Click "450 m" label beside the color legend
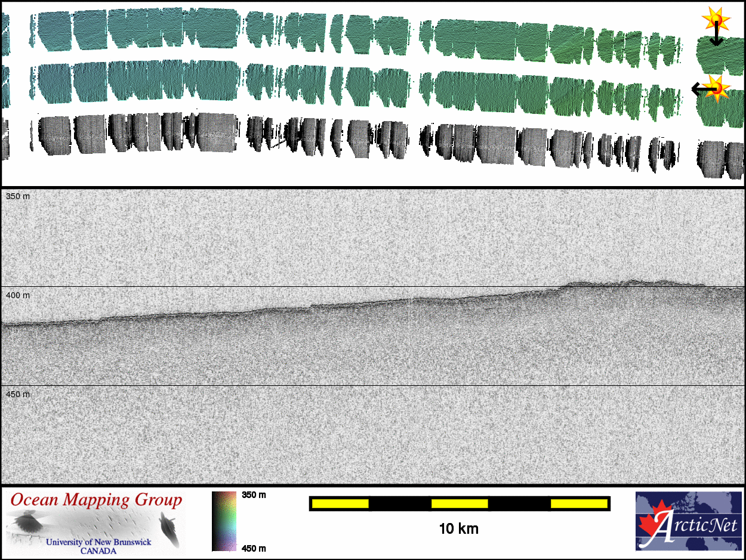 254,548
